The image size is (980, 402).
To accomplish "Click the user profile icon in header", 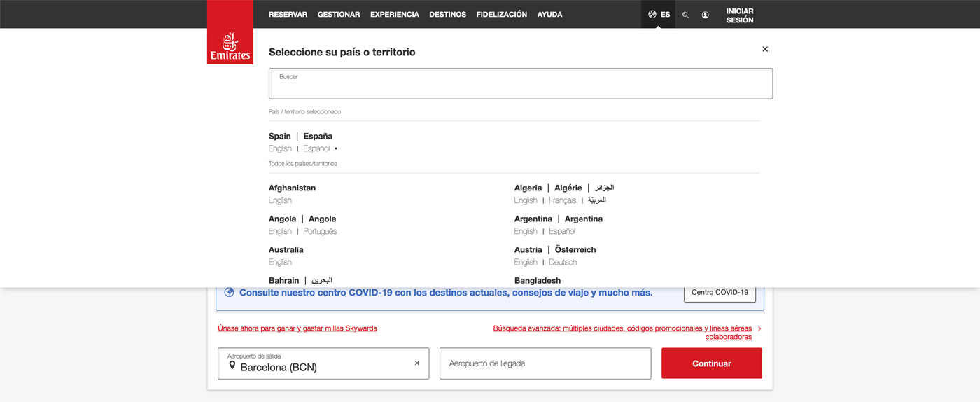I will [x=705, y=15].
